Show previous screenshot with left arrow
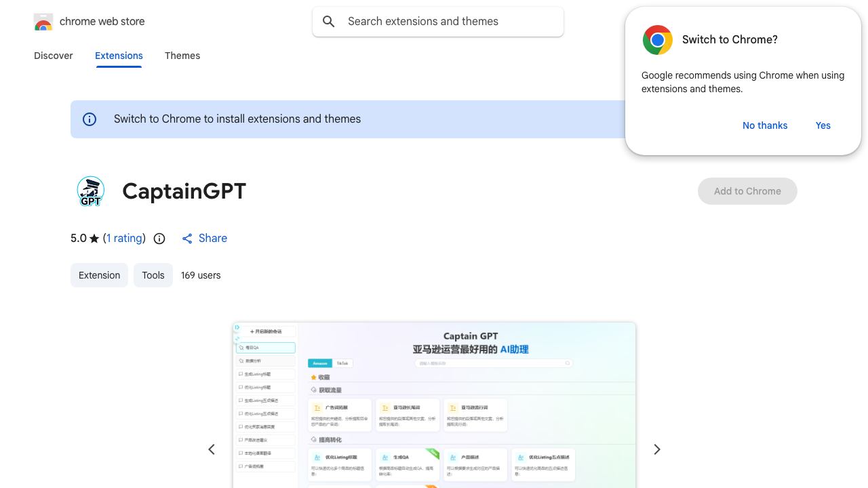Image resolution: width=868 pixels, height=488 pixels. coord(212,449)
